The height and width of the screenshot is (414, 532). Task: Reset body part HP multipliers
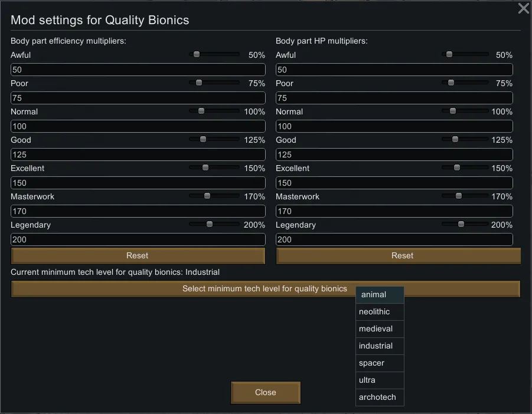[402, 256]
